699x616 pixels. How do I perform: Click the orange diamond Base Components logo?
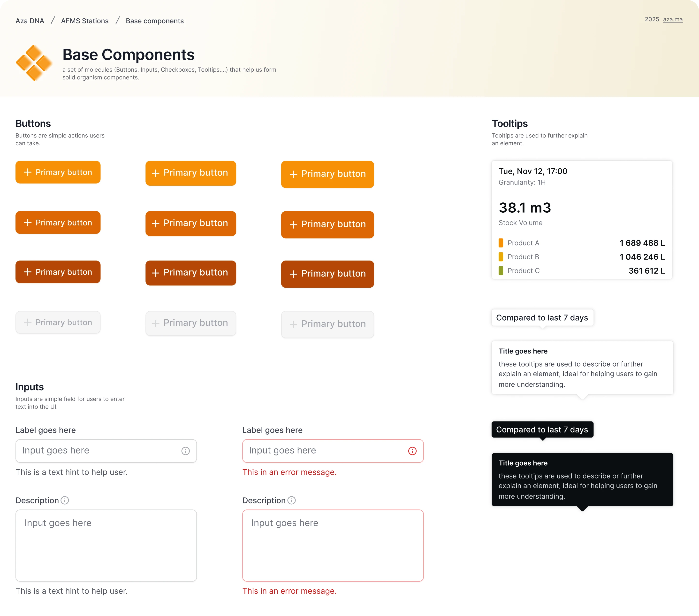click(34, 63)
